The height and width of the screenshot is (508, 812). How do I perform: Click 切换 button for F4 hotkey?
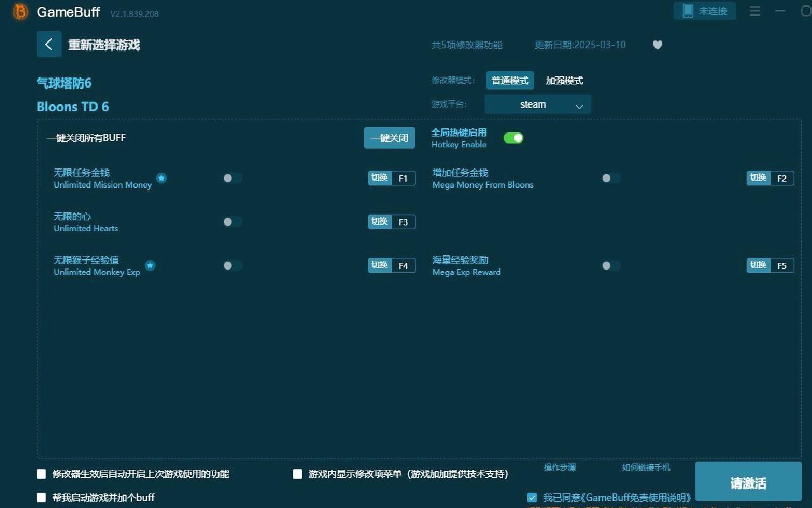tap(379, 265)
